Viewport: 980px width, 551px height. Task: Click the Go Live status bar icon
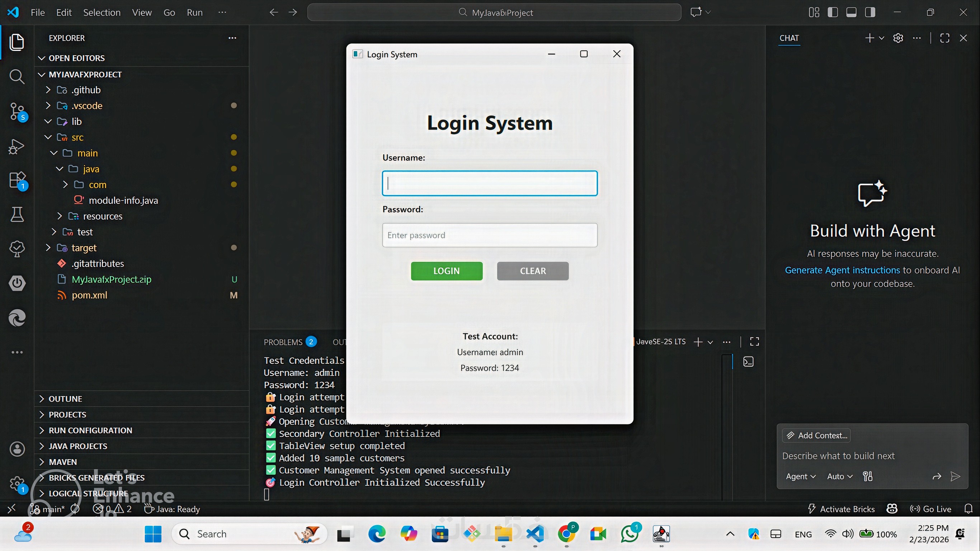pyautogui.click(x=930, y=509)
